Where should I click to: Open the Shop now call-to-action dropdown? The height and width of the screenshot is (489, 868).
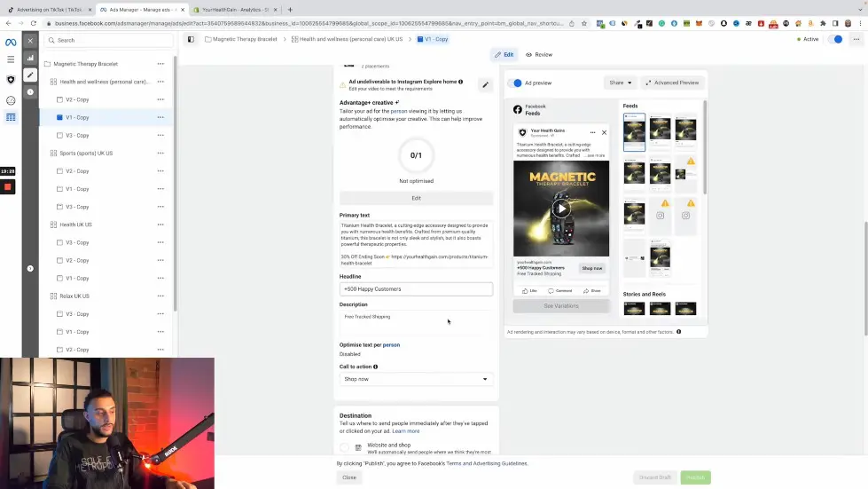pos(416,379)
